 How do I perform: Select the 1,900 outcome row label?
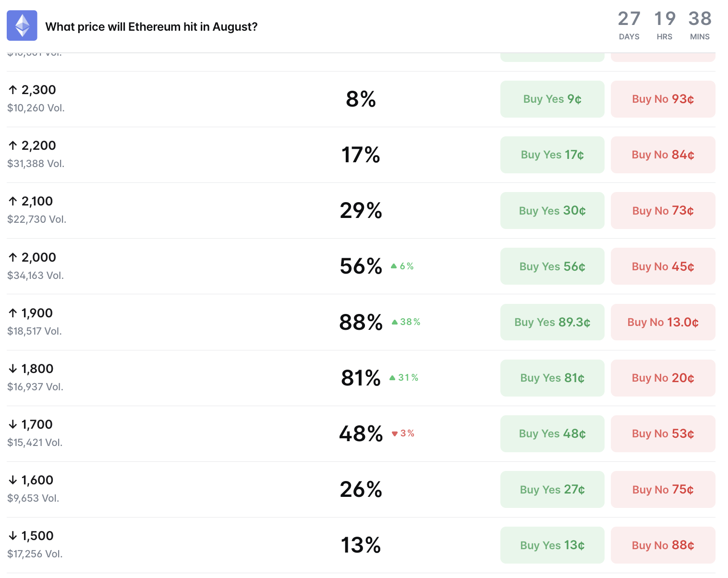click(x=37, y=313)
